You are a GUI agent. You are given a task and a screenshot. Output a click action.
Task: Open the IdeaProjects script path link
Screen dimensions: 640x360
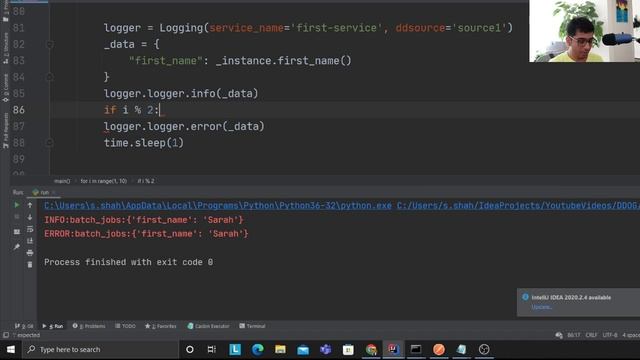click(x=518, y=205)
